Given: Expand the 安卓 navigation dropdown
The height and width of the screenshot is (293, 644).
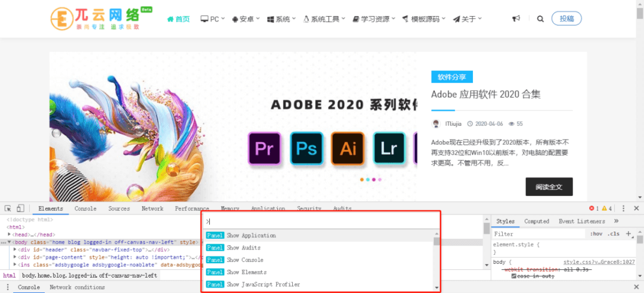Looking at the screenshot, I should point(246,19).
